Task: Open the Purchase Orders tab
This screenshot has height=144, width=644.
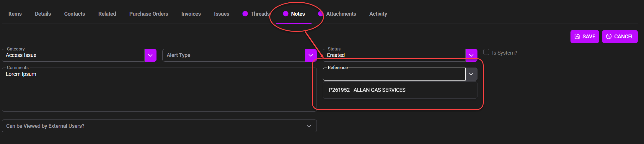Action: coord(149,14)
